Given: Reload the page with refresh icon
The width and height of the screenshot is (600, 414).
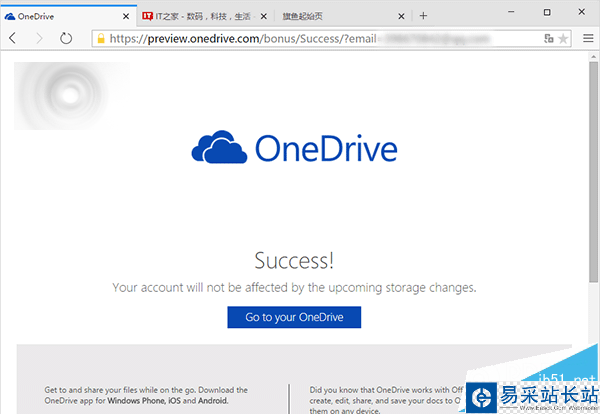Looking at the screenshot, I should click(x=66, y=38).
